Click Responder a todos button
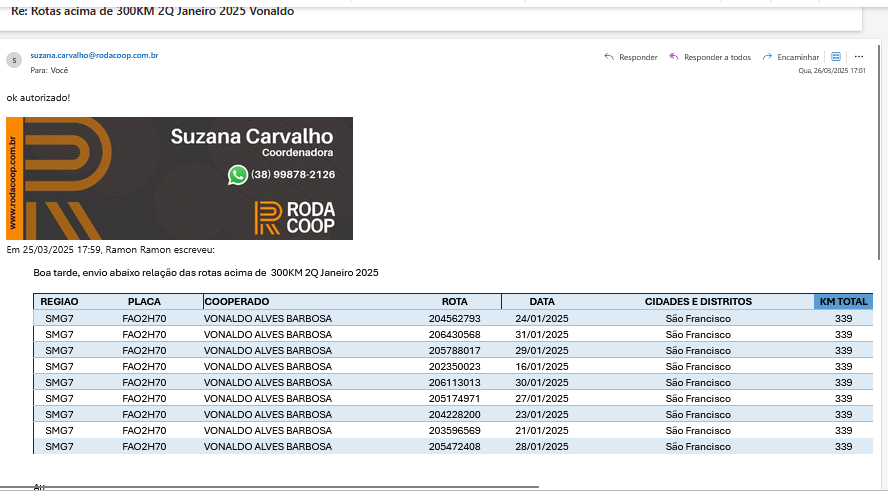Screen dimensions: 888x491 [x=710, y=57]
